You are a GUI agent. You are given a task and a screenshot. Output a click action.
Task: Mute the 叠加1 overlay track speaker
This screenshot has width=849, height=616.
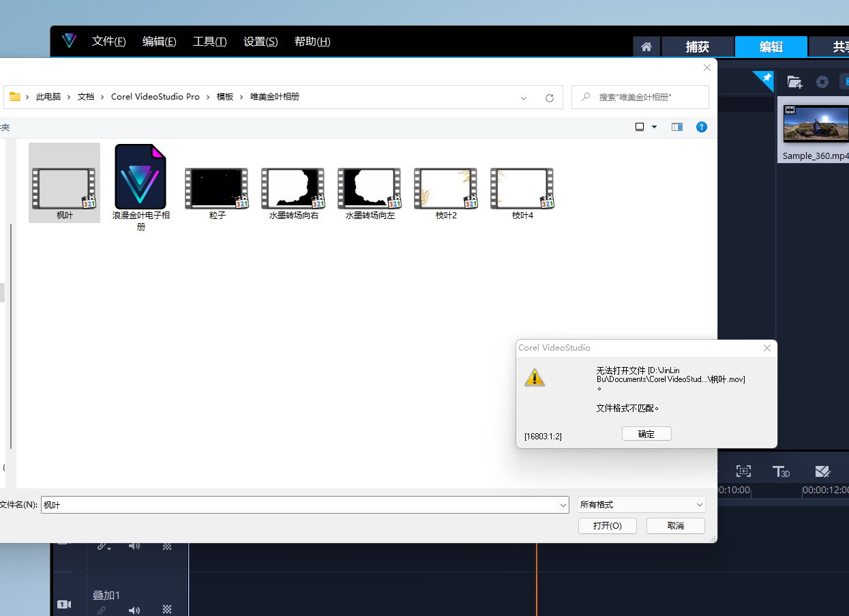click(x=134, y=610)
